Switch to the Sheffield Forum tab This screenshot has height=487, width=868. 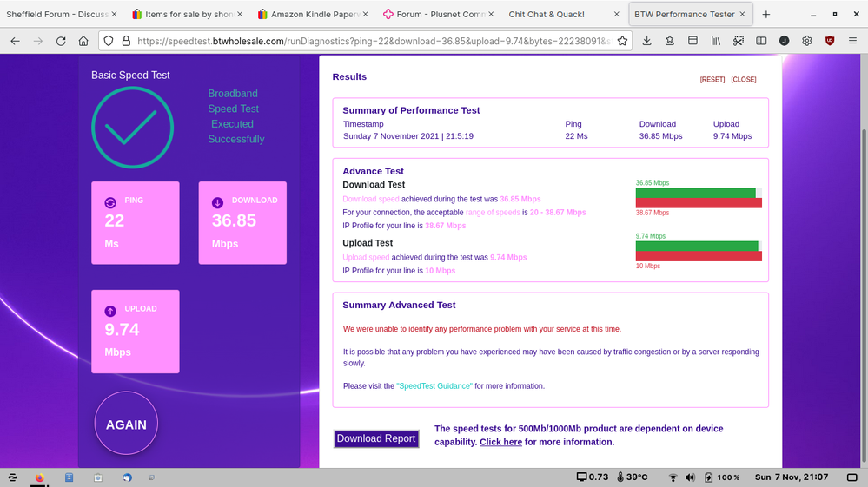[57, 15]
